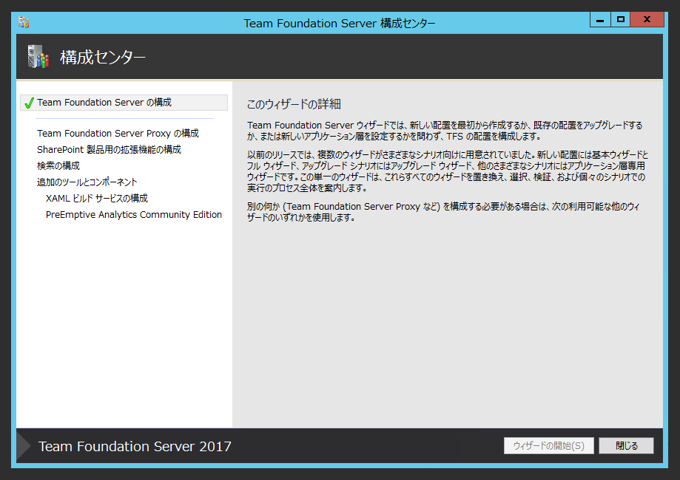The height and width of the screenshot is (480, 680).
Task: Select PreEmptive Analytics Community Edition
Action: coord(134,215)
